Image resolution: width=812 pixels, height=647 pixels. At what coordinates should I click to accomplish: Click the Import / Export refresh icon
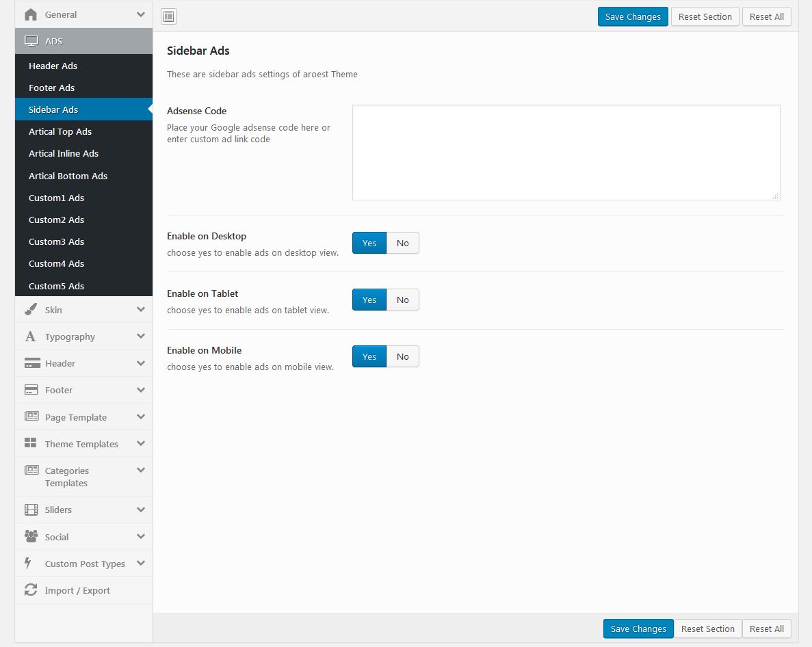(31, 590)
